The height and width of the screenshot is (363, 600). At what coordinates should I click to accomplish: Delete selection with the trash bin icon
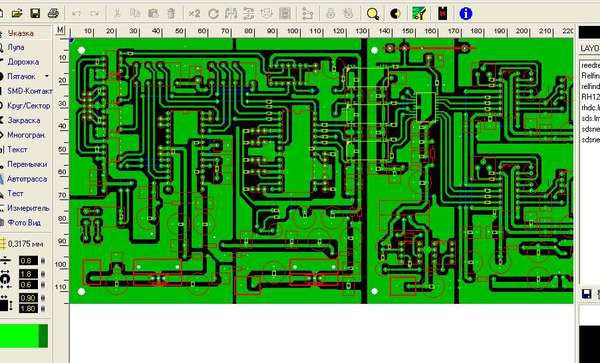pos(171,14)
